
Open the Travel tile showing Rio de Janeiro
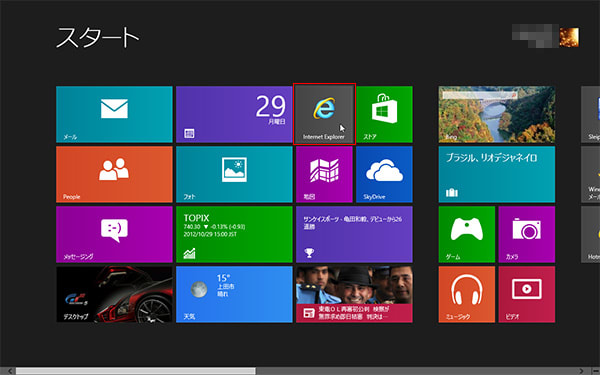click(497, 174)
